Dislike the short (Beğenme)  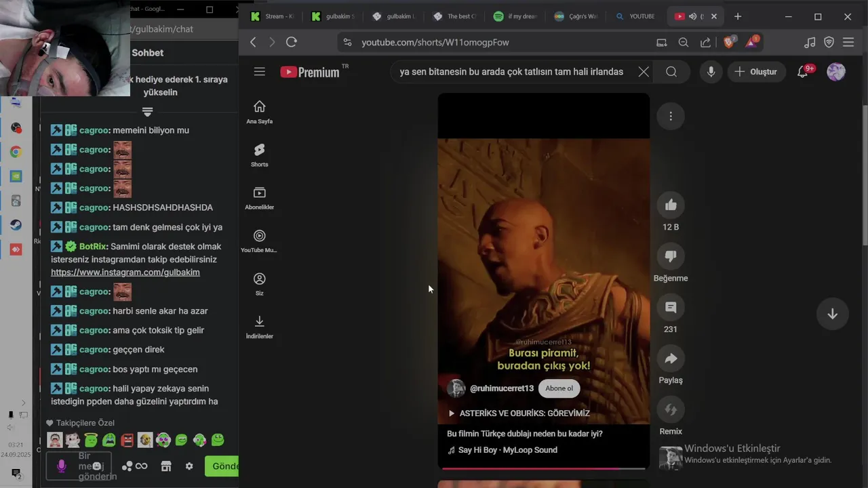[671, 256]
